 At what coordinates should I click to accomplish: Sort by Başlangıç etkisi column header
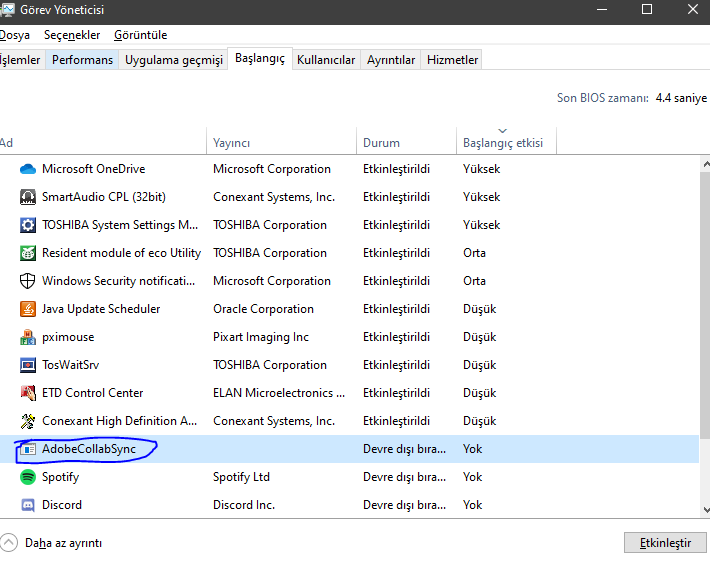coord(506,142)
